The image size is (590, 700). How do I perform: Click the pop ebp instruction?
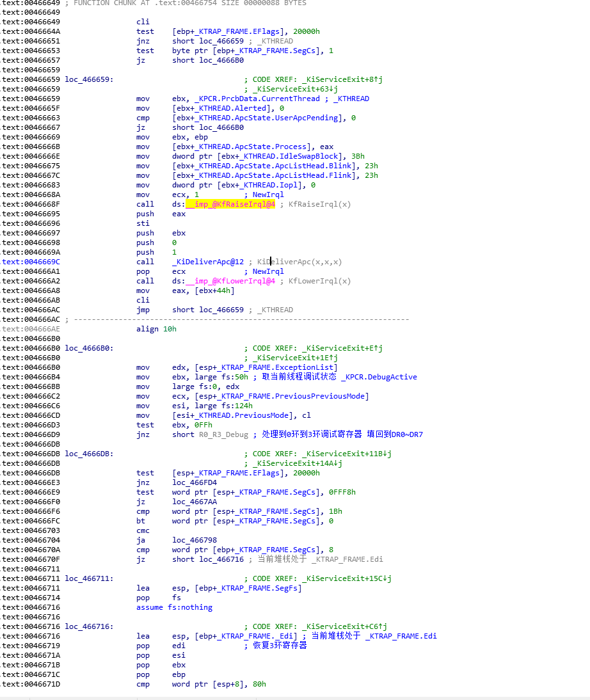[x=161, y=674]
